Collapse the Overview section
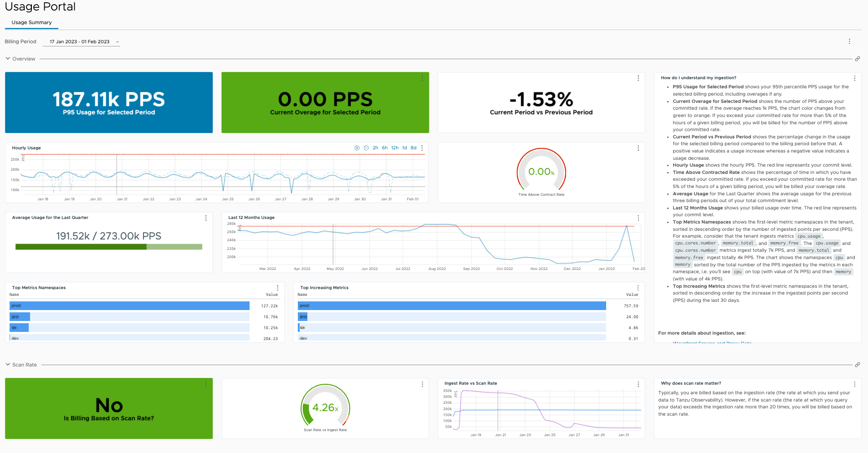The image size is (868, 453). pos(8,59)
